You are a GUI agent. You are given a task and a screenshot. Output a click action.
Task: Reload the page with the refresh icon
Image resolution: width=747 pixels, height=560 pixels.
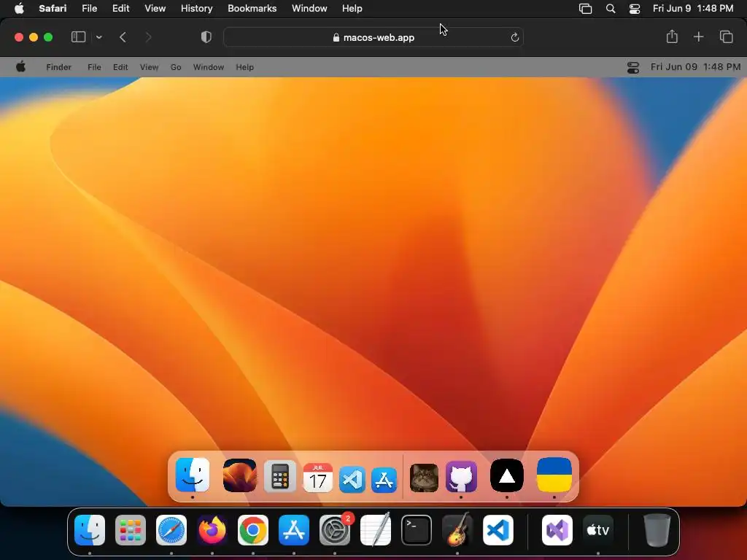click(514, 38)
